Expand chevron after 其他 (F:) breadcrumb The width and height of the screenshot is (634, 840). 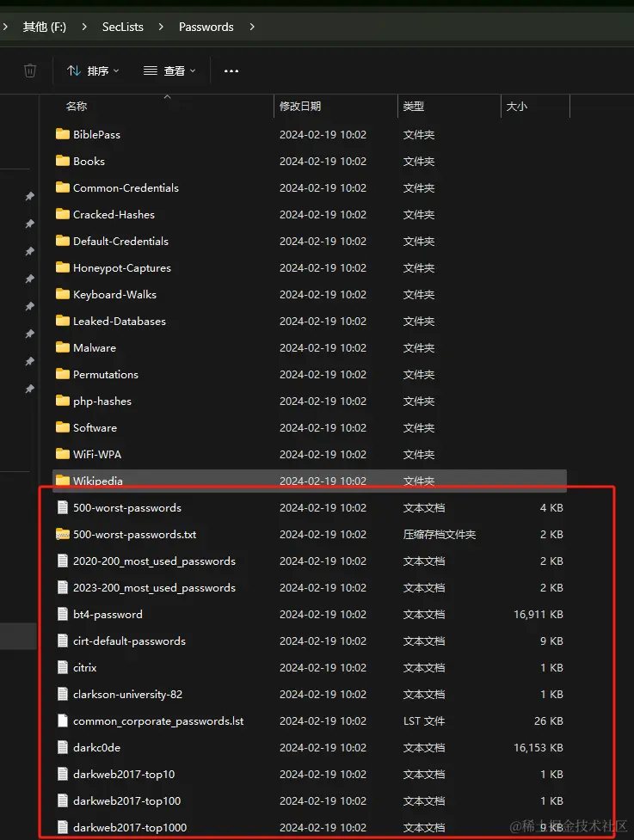coord(84,27)
